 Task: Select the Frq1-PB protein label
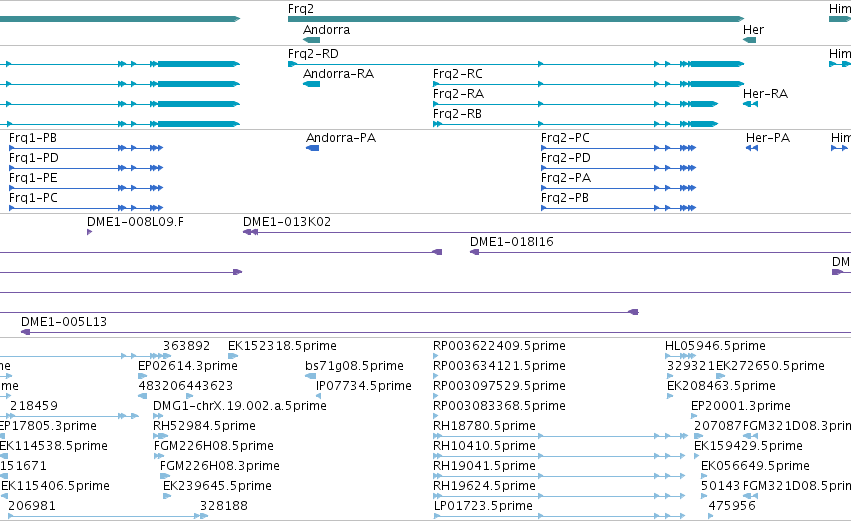[x=33, y=138]
